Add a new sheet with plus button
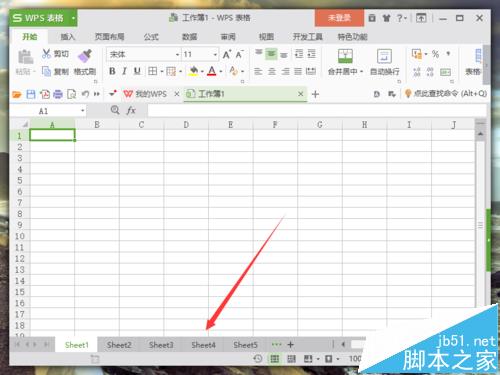The width and height of the screenshot is (500, 375). pyautogui.click(x=291, y=345)
